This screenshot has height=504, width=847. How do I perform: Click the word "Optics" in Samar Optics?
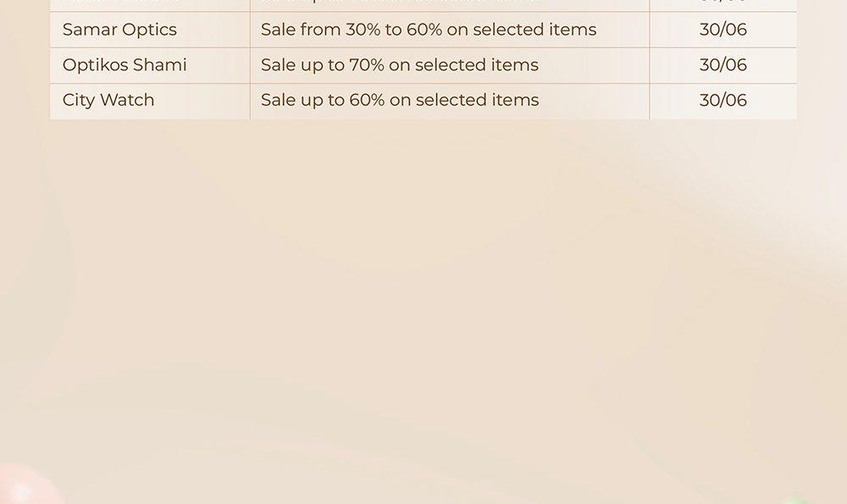click(148, 30)
